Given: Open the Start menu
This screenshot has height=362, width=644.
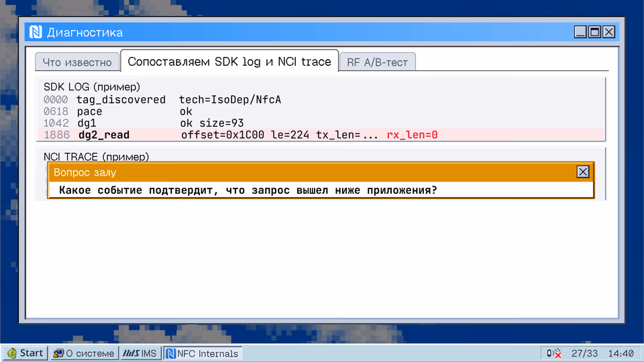Looking at the screenshot, I should [x=25, y=353].
